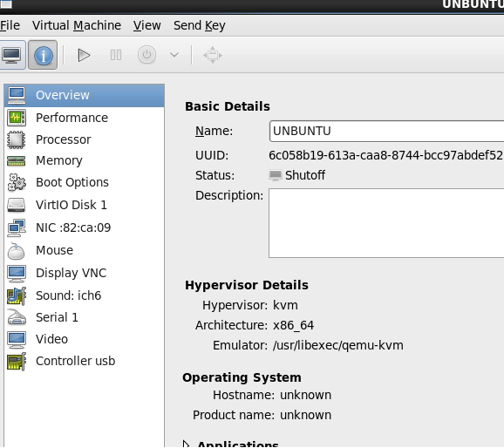Select the hardware details info icon
Image resolution: width=504 pixels, height=448 pixels.
pos(43,55)
